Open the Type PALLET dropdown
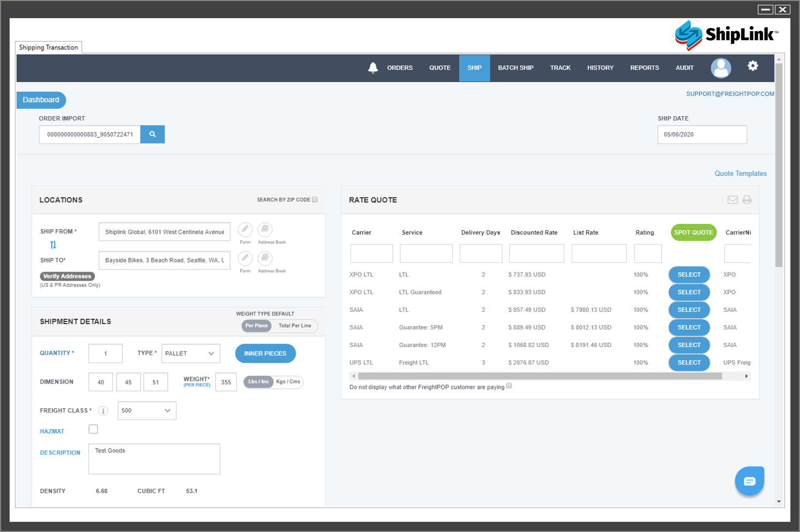800x532 pixels. click(x=191, y=354)
